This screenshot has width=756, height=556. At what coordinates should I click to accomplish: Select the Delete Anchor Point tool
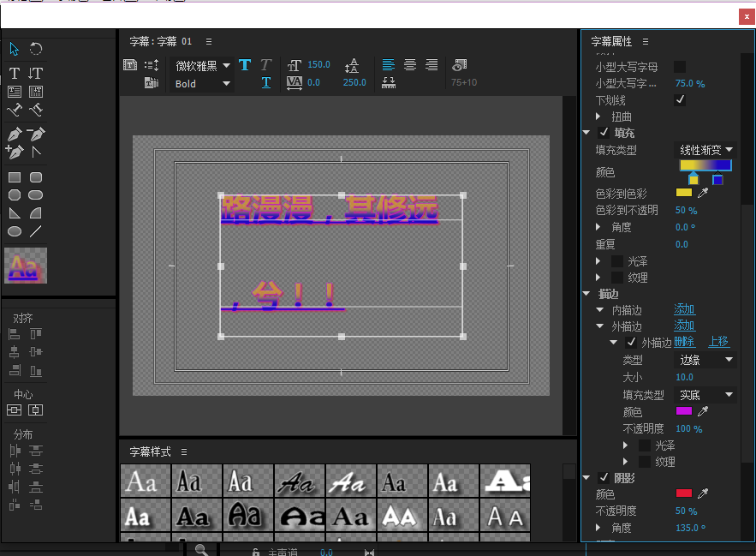coord(36,134)
